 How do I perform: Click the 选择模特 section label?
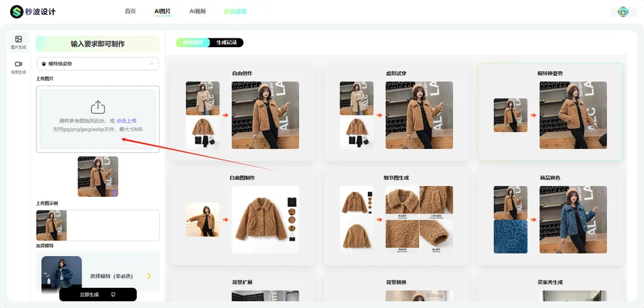(x=44, y=245)
